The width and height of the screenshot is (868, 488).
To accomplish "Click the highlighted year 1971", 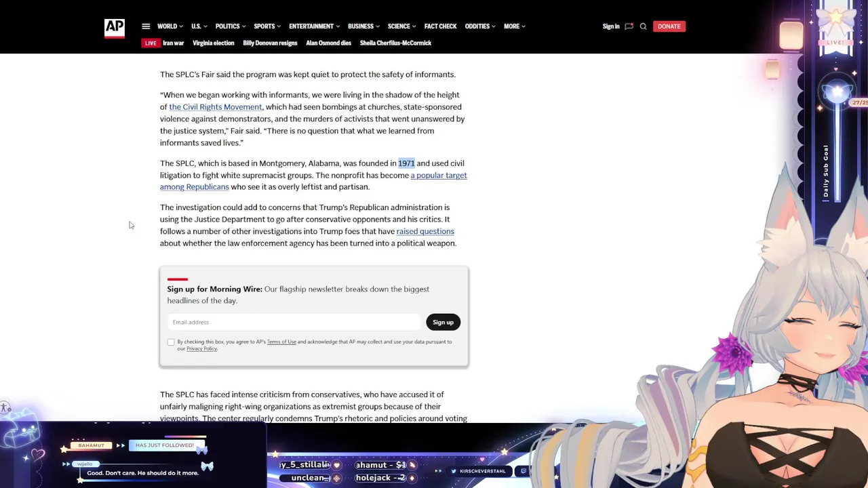I will click(406, 163).
